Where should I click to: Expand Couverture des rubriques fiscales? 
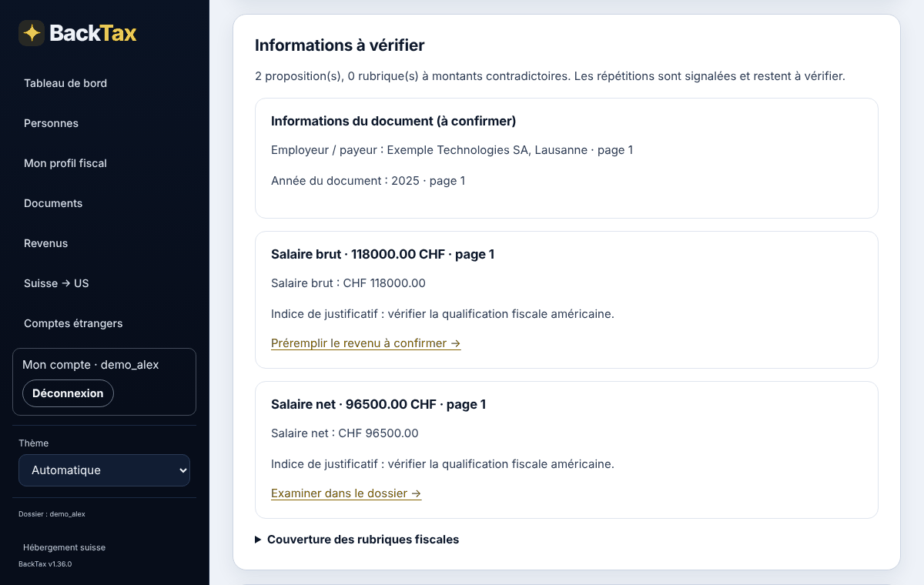pos(357,540)
